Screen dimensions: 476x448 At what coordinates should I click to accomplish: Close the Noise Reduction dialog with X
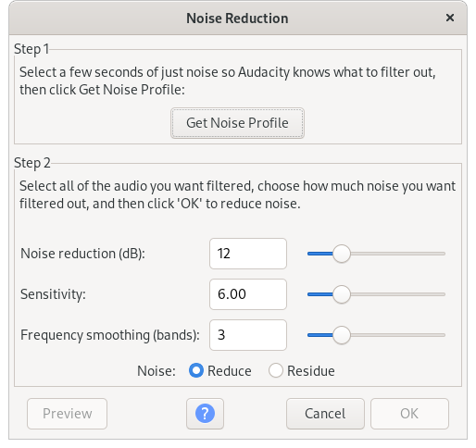(x=450, y=18)
